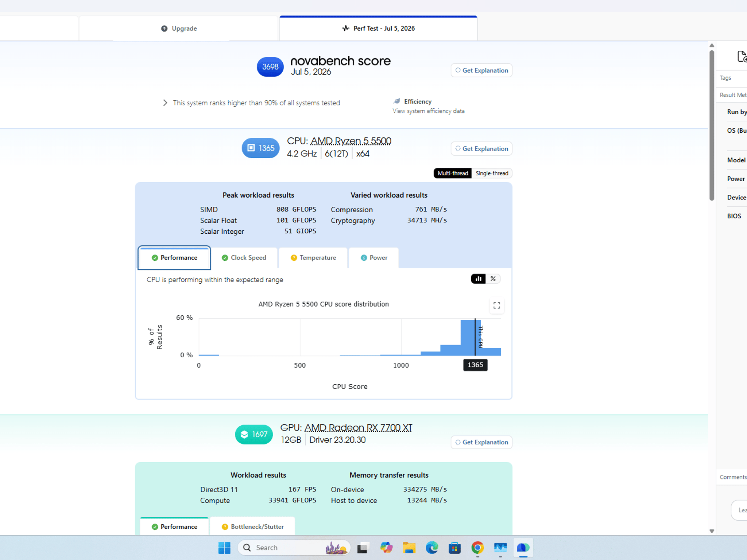Get Explanation for the Novabench score
The image size is (747, 560).
(481, 70)
